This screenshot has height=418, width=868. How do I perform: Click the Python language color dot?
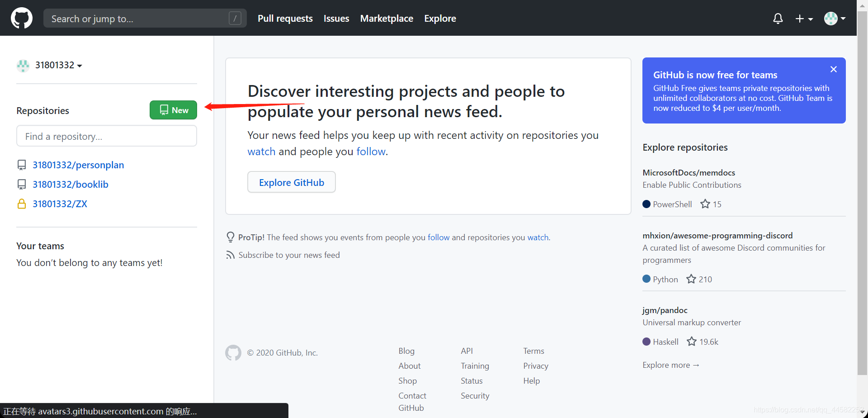pos(646,279)
